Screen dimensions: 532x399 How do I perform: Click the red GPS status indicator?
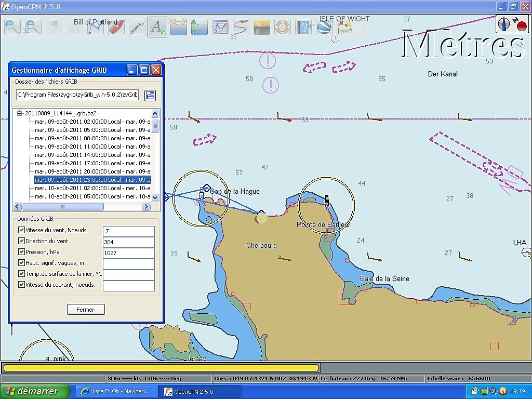coord(521,25)
